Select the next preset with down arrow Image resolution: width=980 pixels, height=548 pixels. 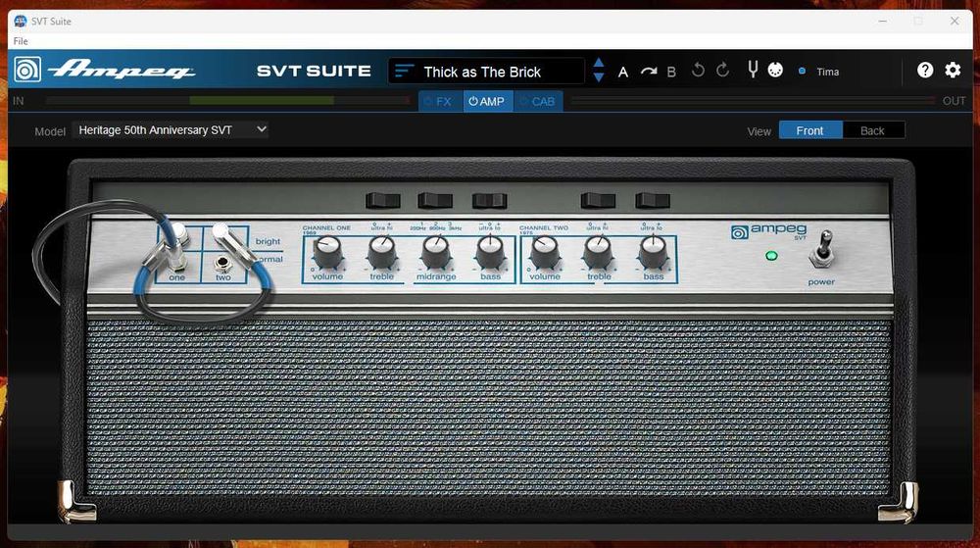[599, 77]
